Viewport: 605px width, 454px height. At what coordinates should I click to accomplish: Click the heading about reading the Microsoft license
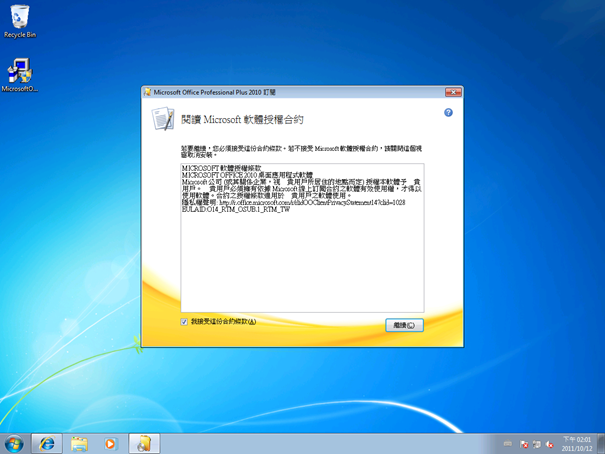click(242, 120)
